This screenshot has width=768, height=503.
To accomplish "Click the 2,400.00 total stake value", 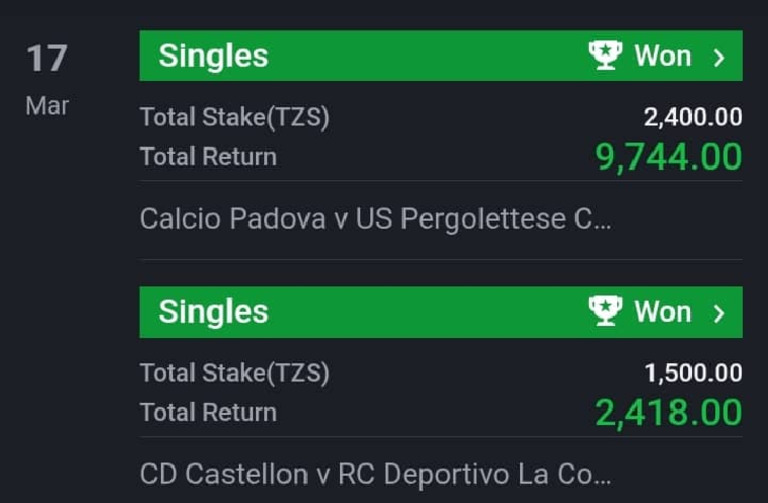I will (693, 117).
